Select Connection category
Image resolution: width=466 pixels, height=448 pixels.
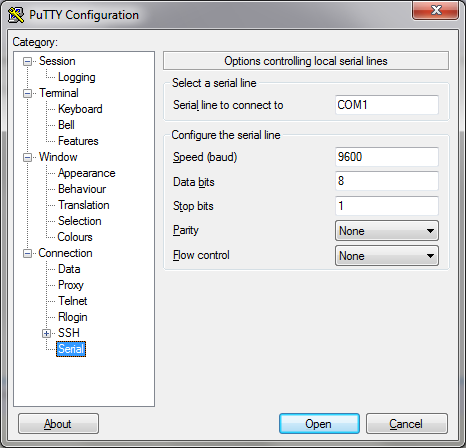click(65, 253)
